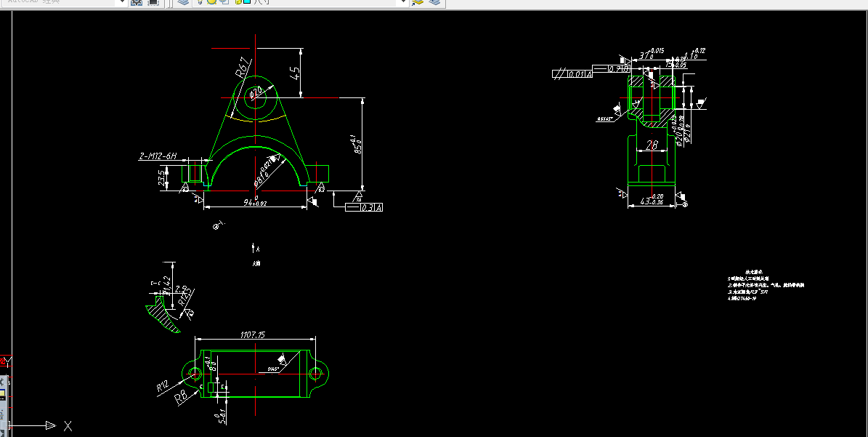Open the workspace settings gear icon
Viewport: 868px width, 437px height.
pyautogui.click(x=136, y=2)
